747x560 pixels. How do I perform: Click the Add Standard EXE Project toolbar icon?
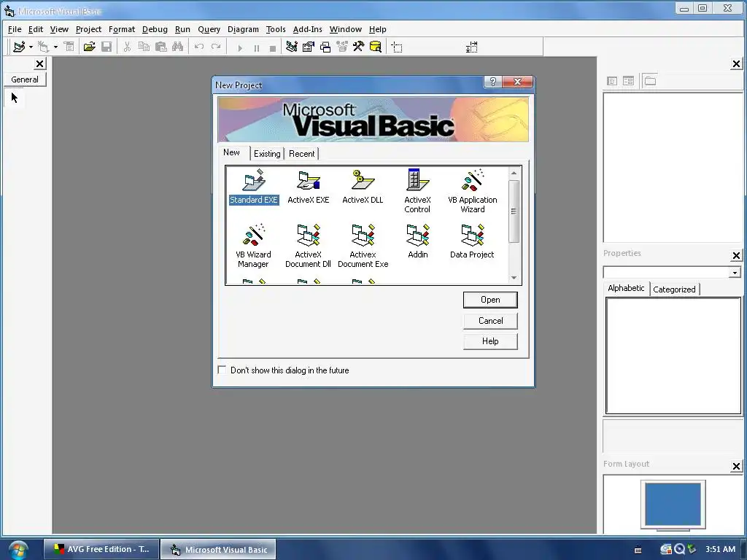pos(19,47)
